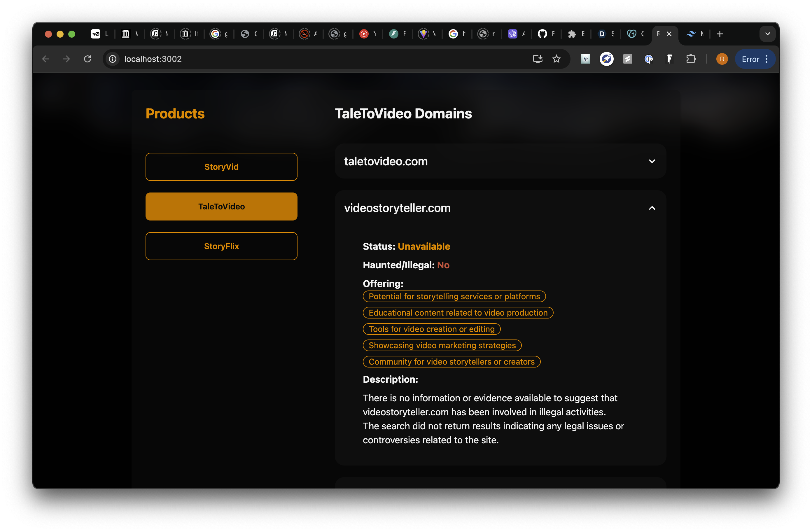Collapse the videostoryteller.com section chevron
Image resolution: width=812 pixels, height=532 pixels.
coord(652,208)
